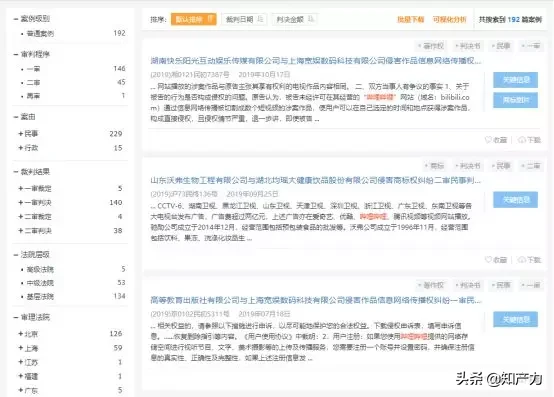Image resolution: width=554 pixels, height=397 pixels.
Task: Open 可视化分析
Action: point(450,19)
